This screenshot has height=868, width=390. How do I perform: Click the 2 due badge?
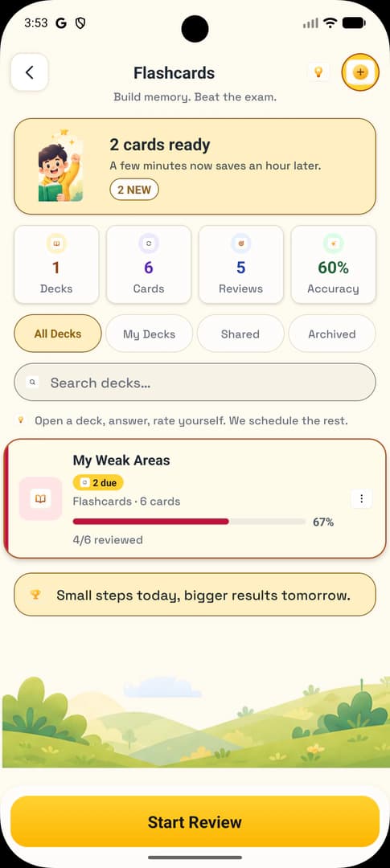point(98,483)
